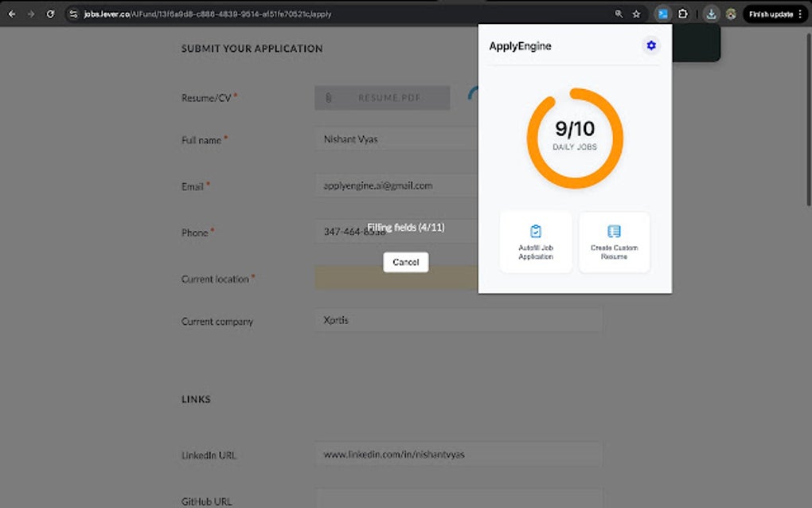This screenshot has height=508, width=812.
Task: Open the browser profile avatar icon
Action: pyautogui.click(x=730, y=14)
